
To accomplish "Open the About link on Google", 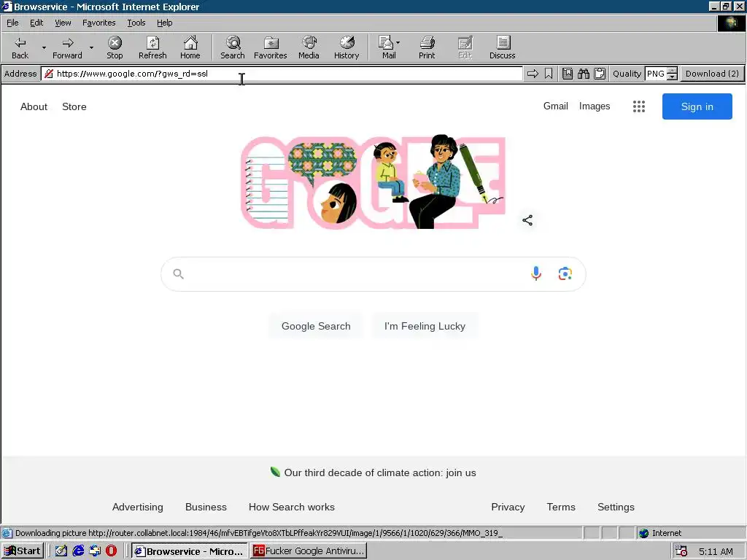I will point(34,106).
